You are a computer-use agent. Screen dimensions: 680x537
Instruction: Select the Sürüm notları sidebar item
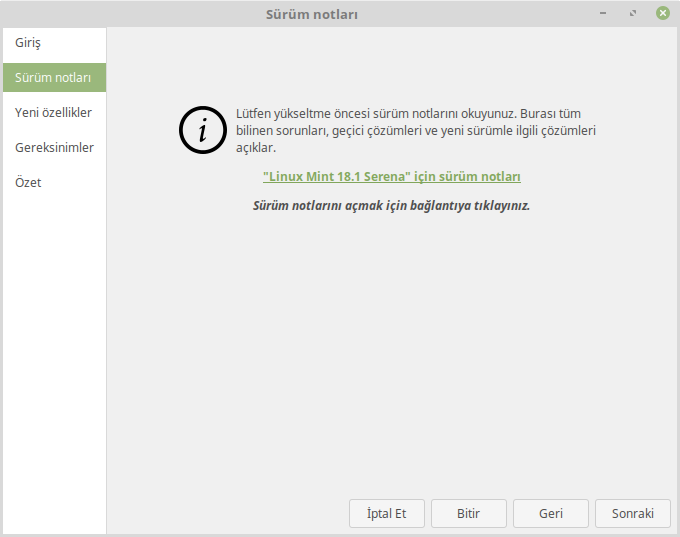click(x=54, y=78)
